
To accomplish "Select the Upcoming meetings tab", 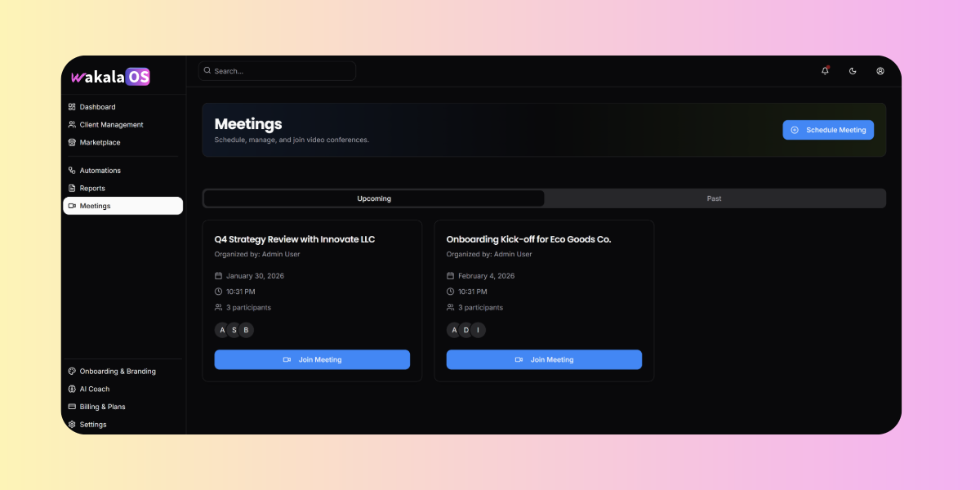I will (373, 198).
